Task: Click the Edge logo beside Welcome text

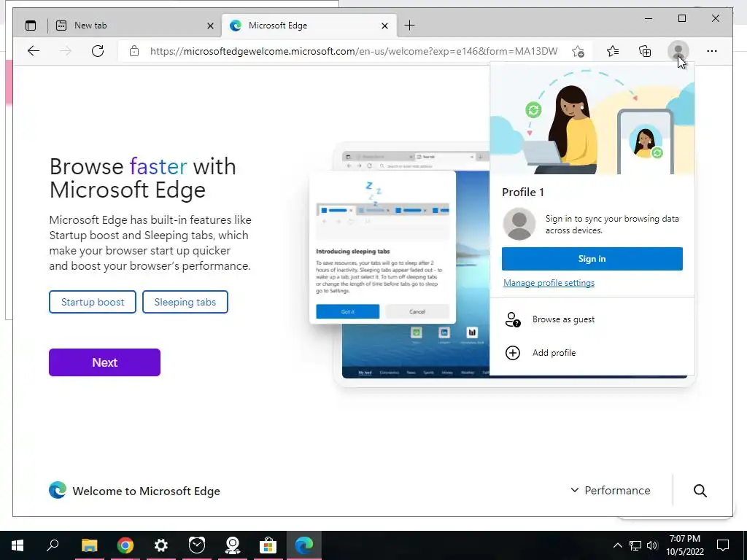Action: 58,490
